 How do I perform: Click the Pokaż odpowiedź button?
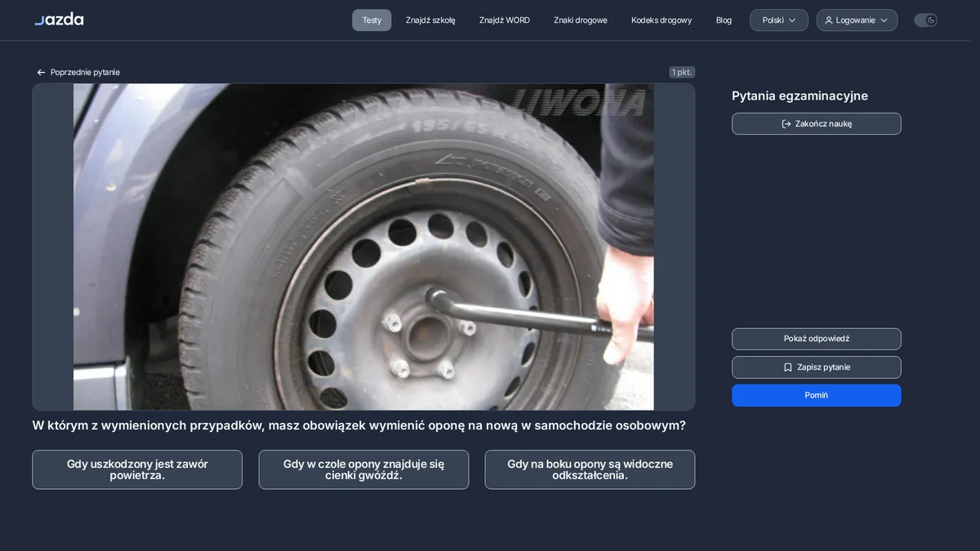(x=817, y=339)
